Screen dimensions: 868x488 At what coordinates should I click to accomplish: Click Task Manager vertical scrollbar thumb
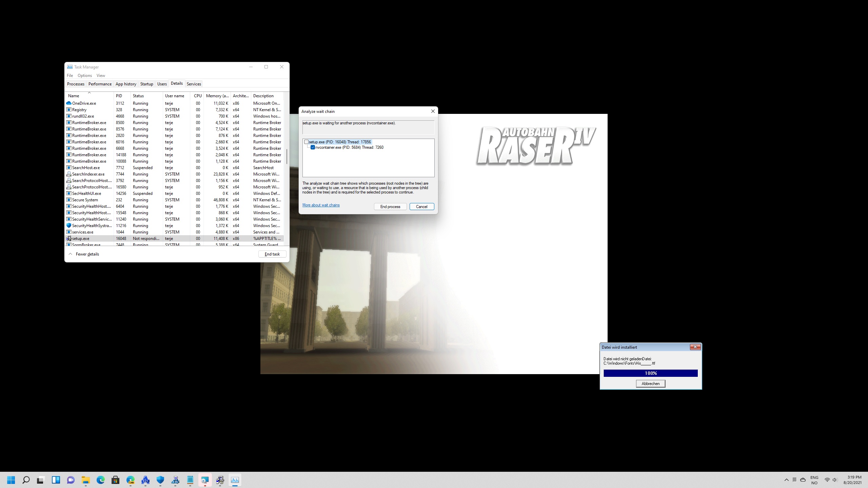(x=287, y=157)
